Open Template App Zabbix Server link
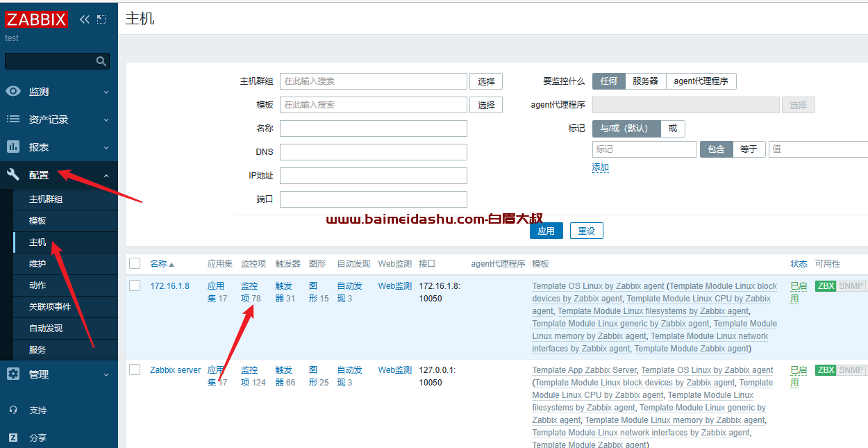Image resolution: width=868 pixels, height=448 pixels. pyautogui.click(x=585, y=370)
